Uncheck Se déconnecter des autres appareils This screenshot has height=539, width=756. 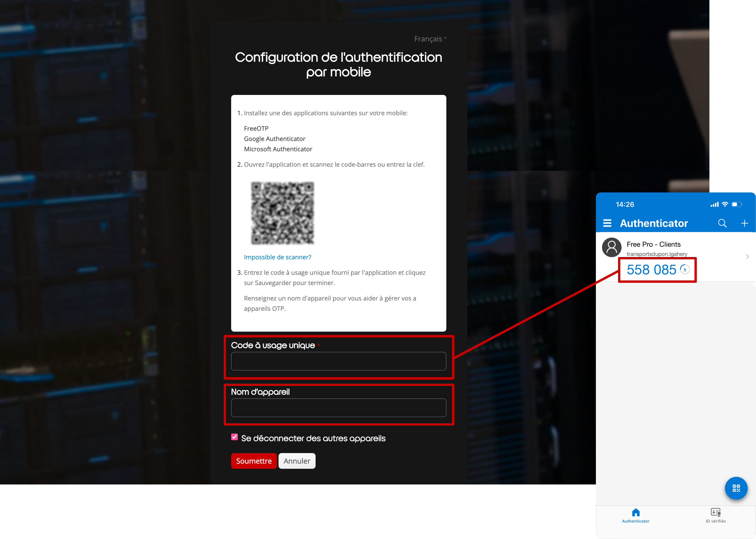coord(234,437)
